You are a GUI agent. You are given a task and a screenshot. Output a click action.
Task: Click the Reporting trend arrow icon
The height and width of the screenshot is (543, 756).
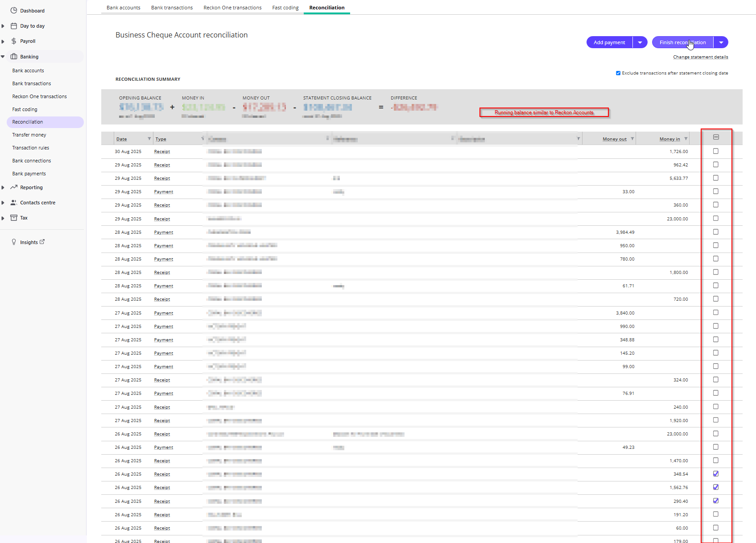coord(14,187)
